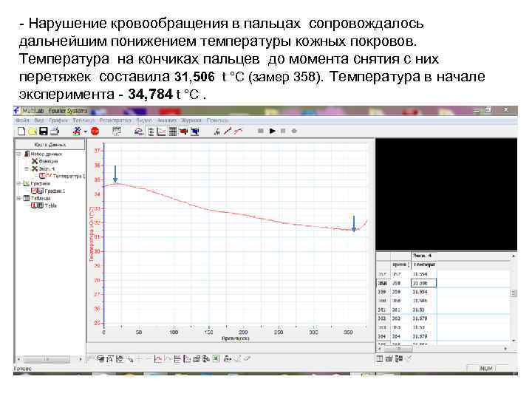The height and width of the screenshot is (399, 532).
Task: Click the Print toolbar icon
Action: click(54, 132)
